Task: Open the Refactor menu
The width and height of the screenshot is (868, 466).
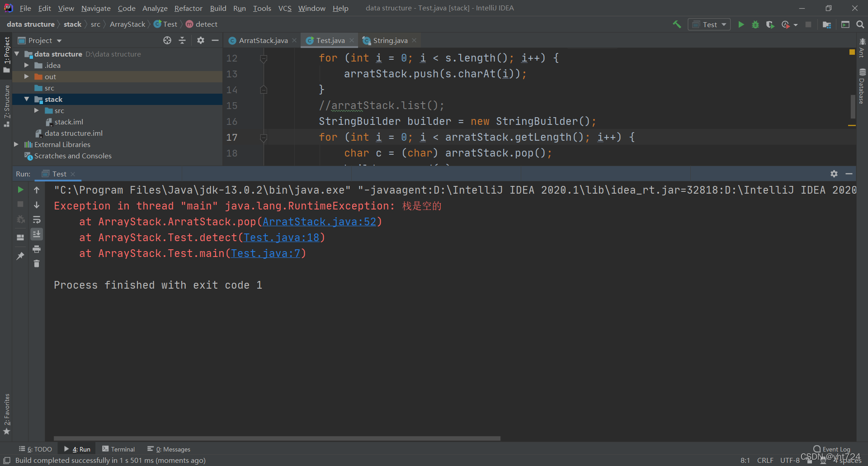Action: [x=189, y=8]
